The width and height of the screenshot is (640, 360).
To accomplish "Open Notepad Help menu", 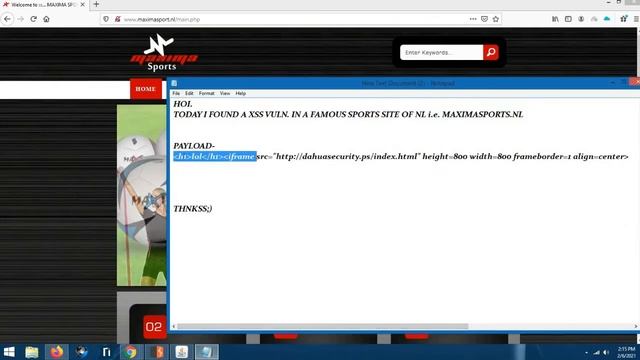I will pyautogui.click(x=240, y=93).
